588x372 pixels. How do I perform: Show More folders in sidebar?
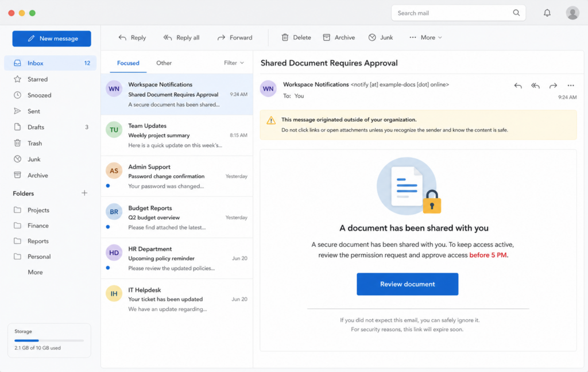coord(35,272)
